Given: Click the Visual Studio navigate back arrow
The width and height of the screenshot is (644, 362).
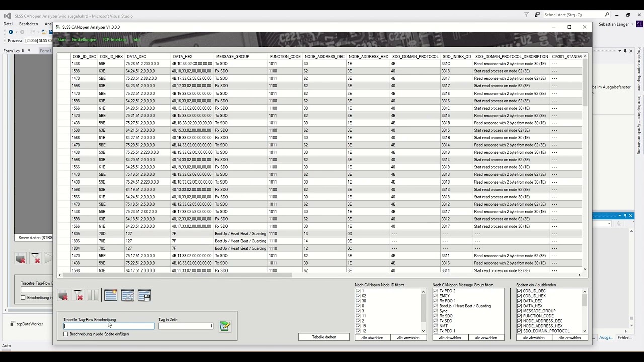Looking at the screenshot, I should tap(11, 32).
